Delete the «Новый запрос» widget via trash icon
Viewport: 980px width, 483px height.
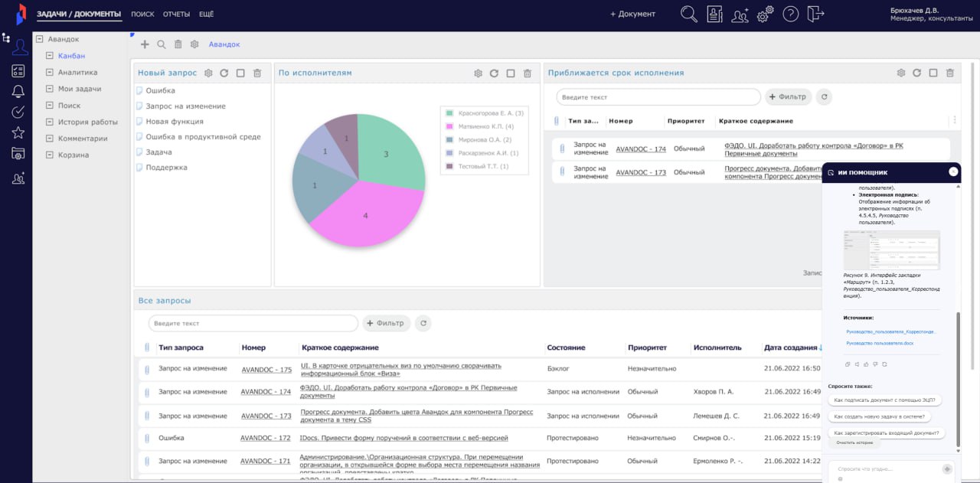point(257,73)
